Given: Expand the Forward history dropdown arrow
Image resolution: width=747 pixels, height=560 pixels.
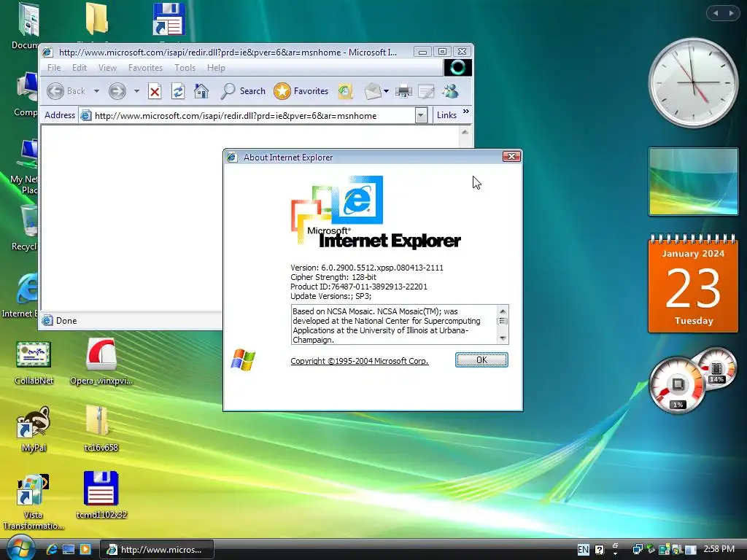Looking at the screenshot, I should click(136, 91).
